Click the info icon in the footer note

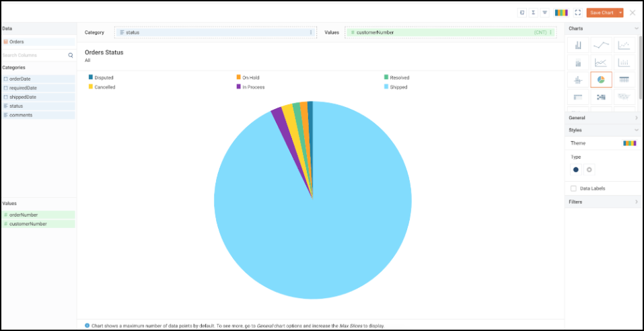click(x=87, y=325)
